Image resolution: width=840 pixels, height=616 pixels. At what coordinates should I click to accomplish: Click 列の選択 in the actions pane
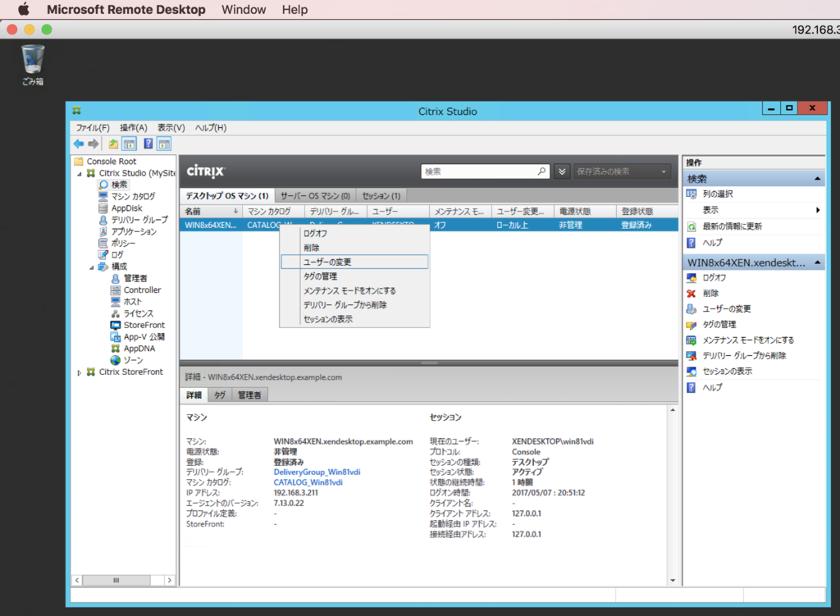(x=717, y=194)
